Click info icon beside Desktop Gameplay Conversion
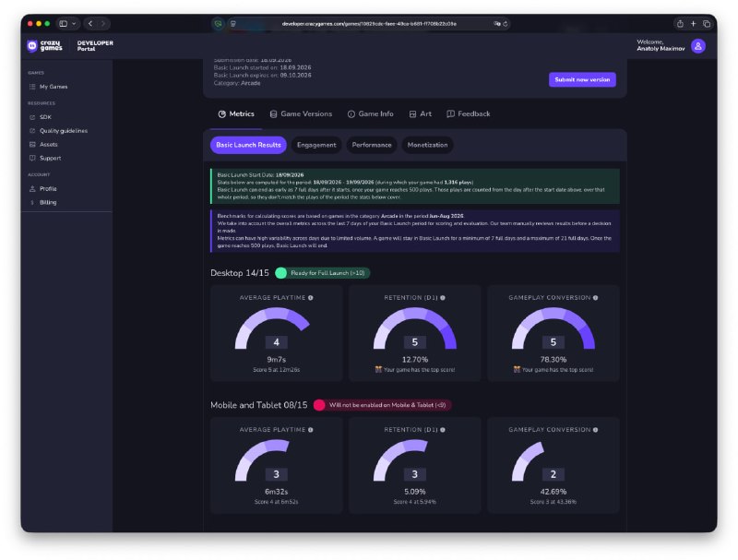Image resolution: width=738 pixels, height=560 pixels. click(x=595, y=297)
